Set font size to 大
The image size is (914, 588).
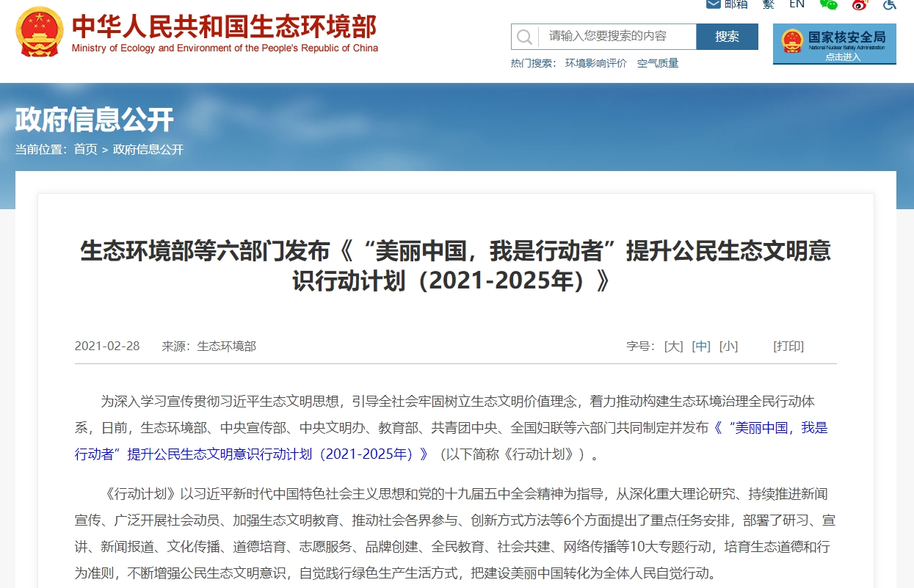(x=673, y=346)
